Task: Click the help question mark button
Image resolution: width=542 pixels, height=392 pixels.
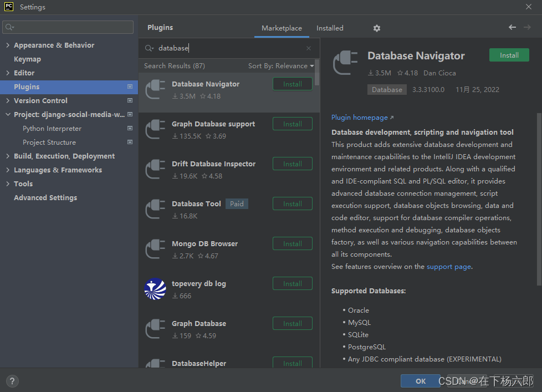Action: [12, 381]
